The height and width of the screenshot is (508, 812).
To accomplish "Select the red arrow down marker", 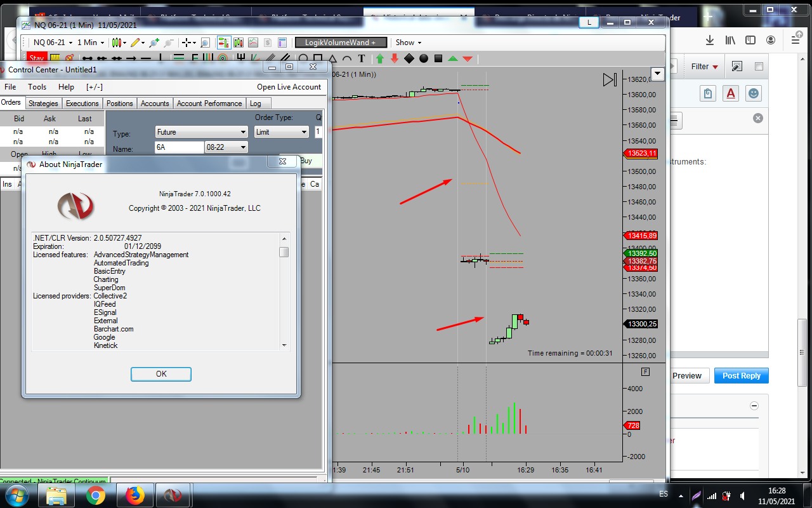I will 394,59.
